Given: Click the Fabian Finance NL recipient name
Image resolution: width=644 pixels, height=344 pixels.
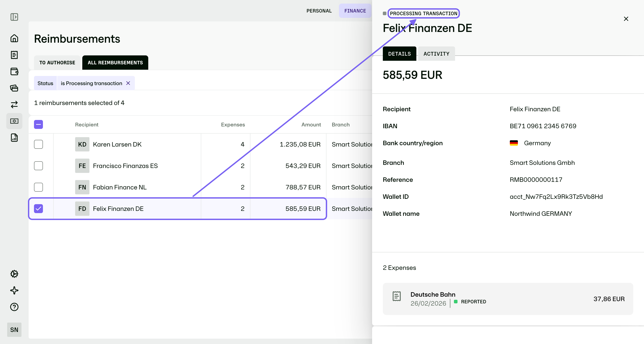Looking at the screenshot, I should point(120,187).
